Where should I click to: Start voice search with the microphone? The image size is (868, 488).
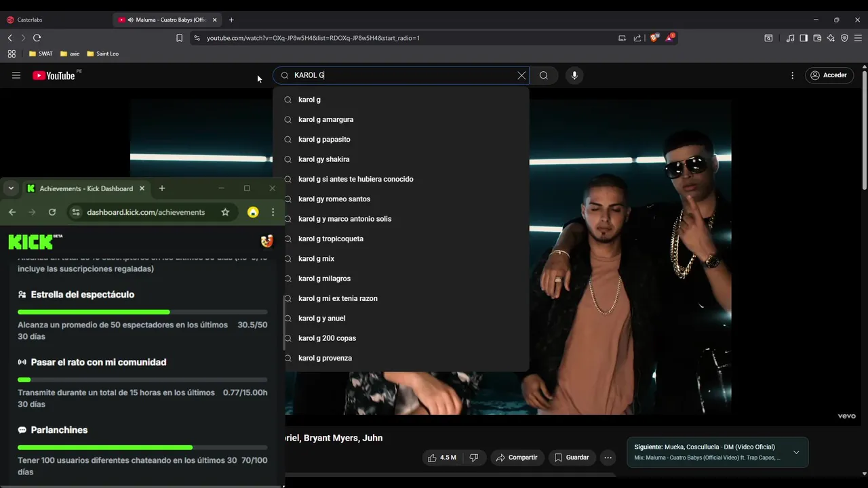point(574,75)
